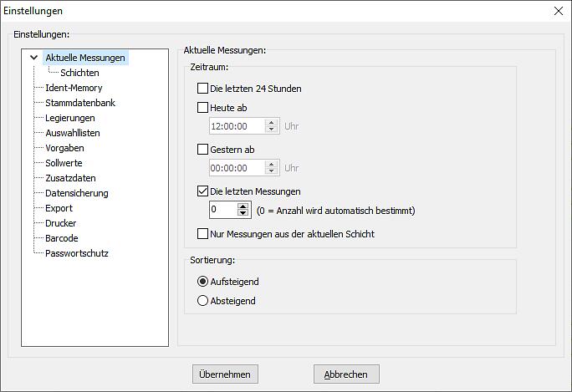The width and height of the screenshot is (572, 392).
Task: Click the measurement count input field
Action: [222, 210]
